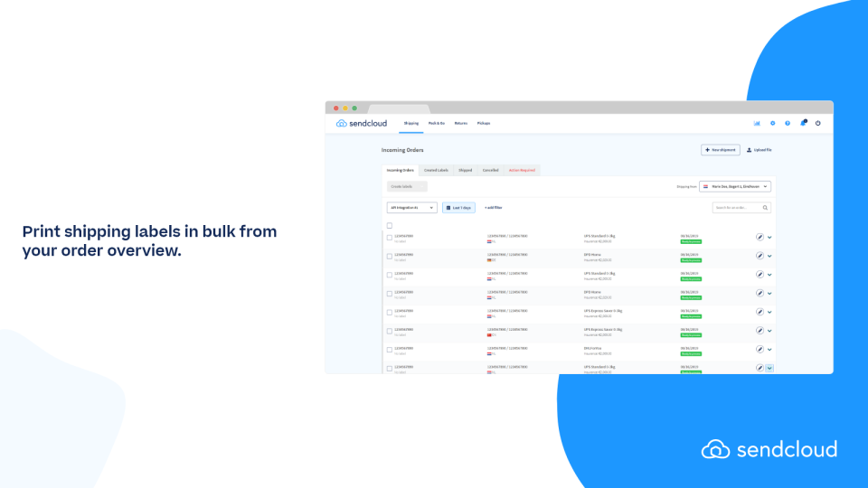Screen dimensions: 868x488
Task: Check the DHL ForYou order checkbox
Action: [x=389, y=350]
